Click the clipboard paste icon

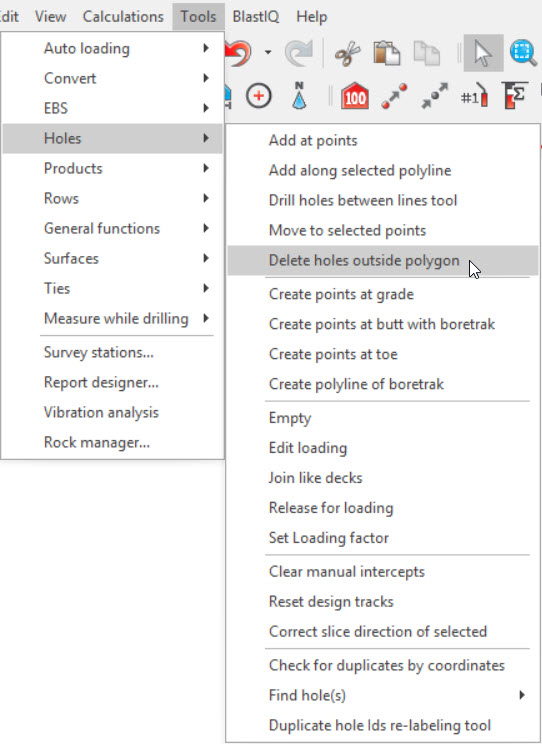tap(386, 53)
